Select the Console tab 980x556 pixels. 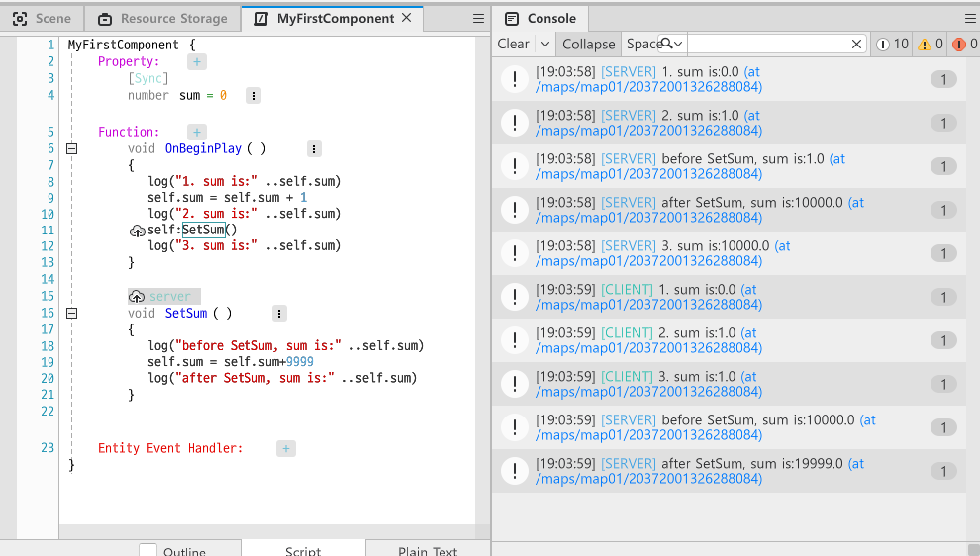[540, 19]
